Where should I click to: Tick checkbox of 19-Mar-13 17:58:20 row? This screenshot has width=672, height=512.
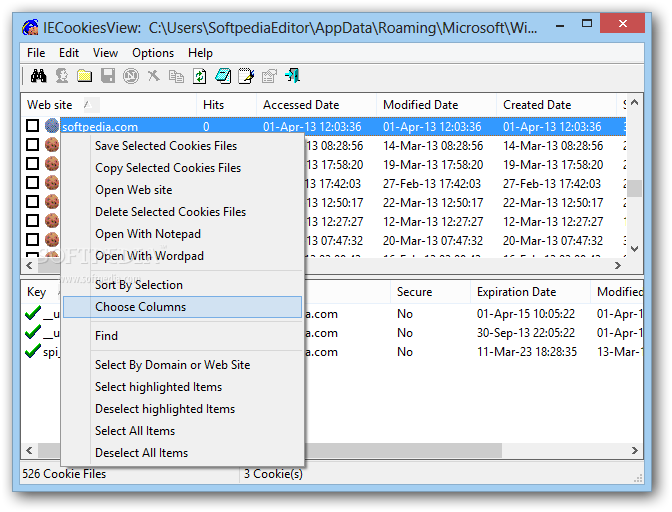point(33,163)
